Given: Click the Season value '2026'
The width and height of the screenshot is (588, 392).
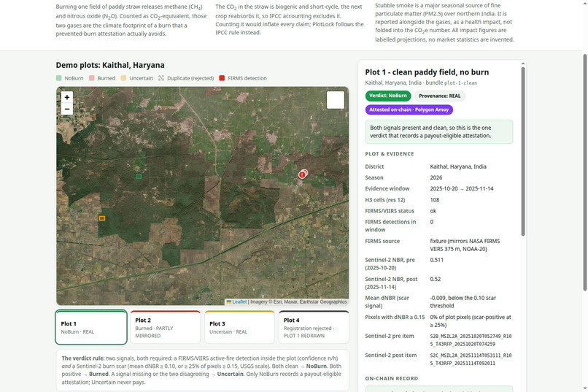Looking at the screenshot, I should point(436,177).
